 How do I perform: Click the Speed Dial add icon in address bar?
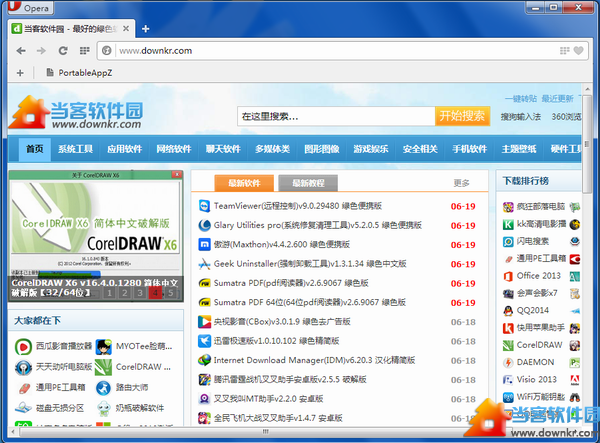pos(564,50)
